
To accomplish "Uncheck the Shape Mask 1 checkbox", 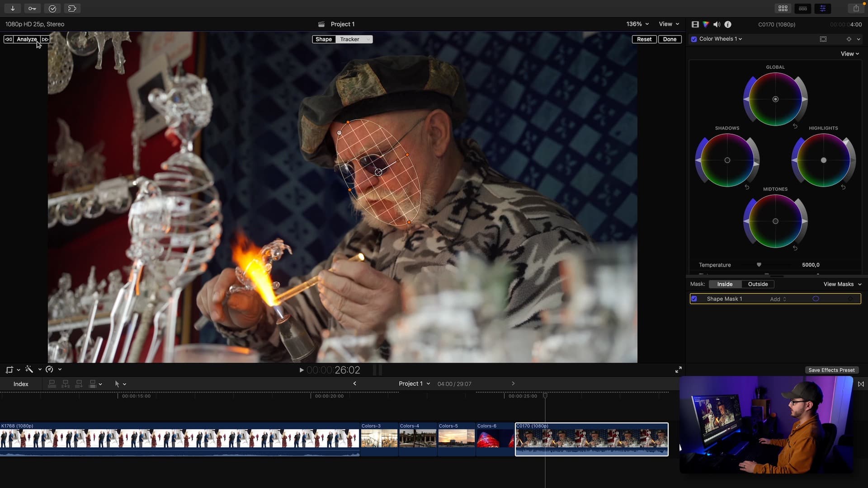I will [694, 299].
